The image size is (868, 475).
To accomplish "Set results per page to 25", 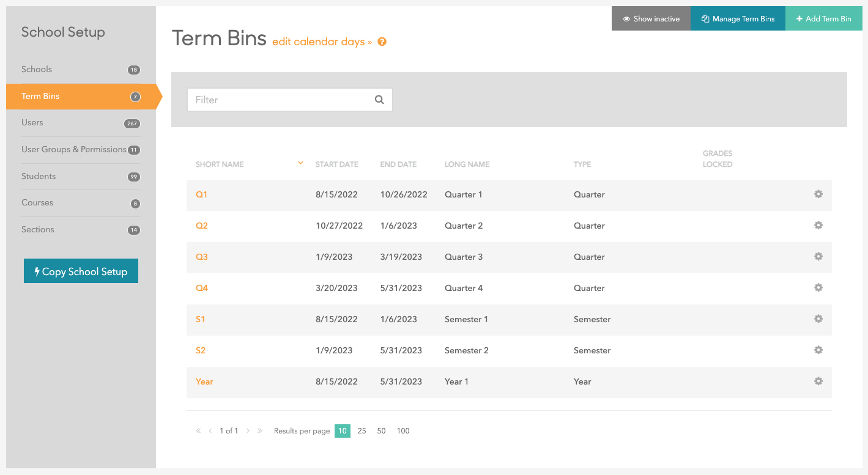I will tap(362, 430).
